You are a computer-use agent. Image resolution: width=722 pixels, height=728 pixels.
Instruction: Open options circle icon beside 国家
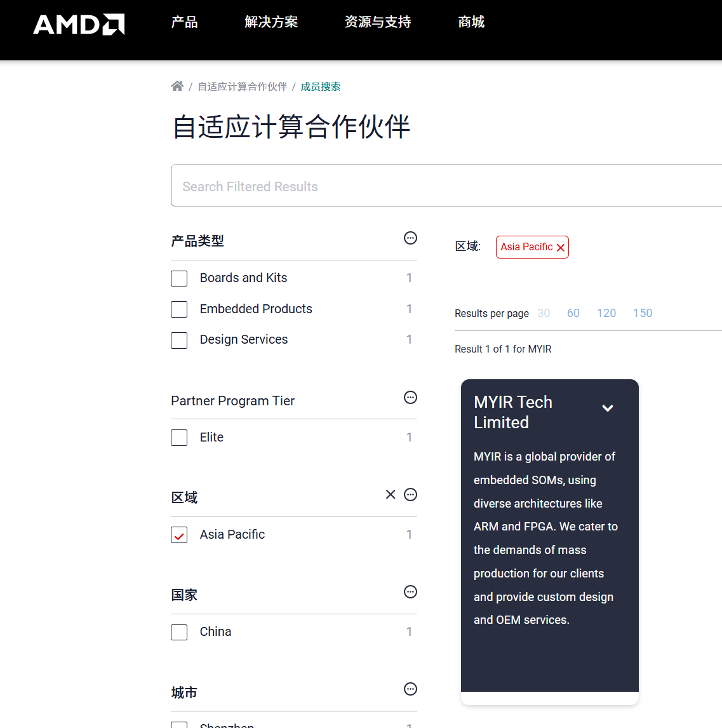411,592
